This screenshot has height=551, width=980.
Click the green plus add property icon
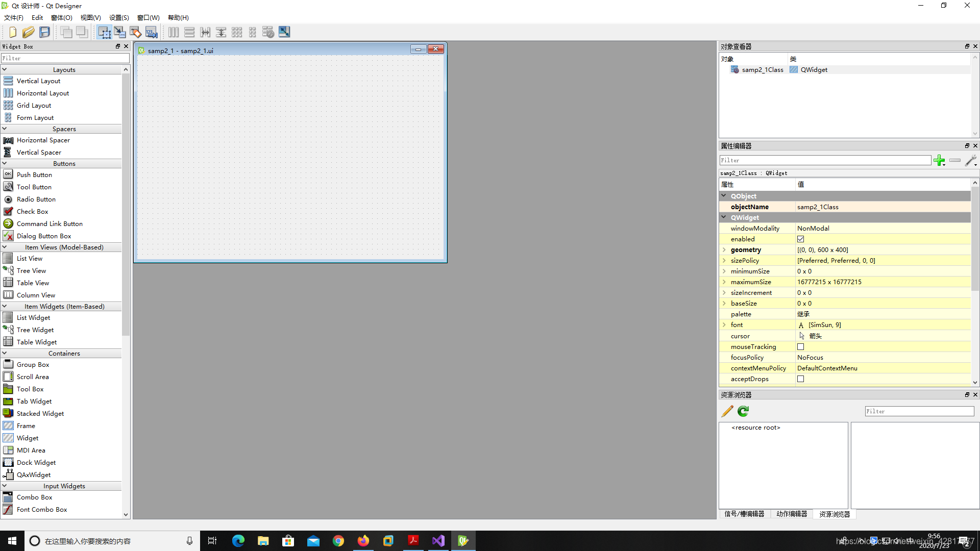point(939,160)
